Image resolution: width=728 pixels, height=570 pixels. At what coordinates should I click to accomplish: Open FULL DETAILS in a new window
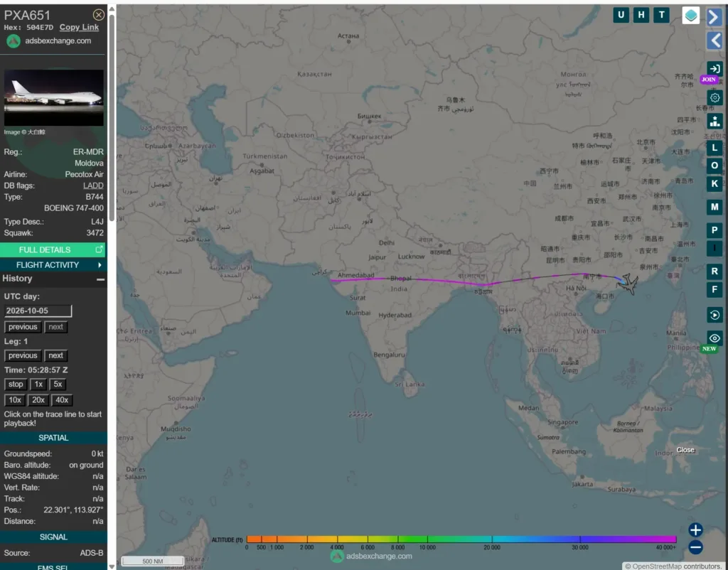point(53,249)
